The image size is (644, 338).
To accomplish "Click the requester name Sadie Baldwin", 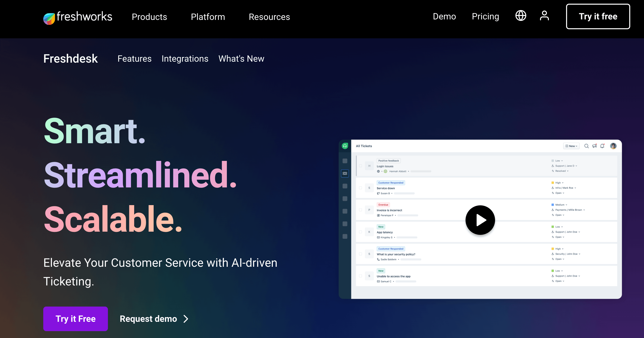I will [388, 259].
